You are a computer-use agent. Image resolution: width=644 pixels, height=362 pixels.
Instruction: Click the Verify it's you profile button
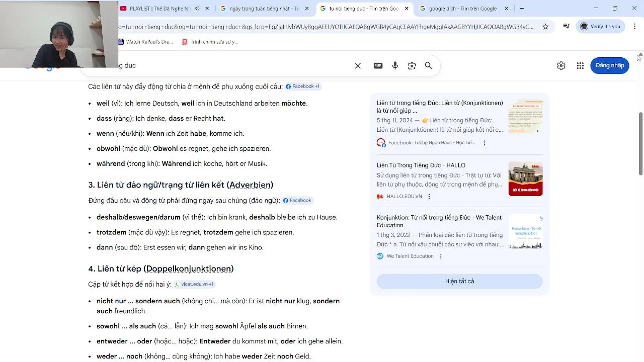pos(600,27)
